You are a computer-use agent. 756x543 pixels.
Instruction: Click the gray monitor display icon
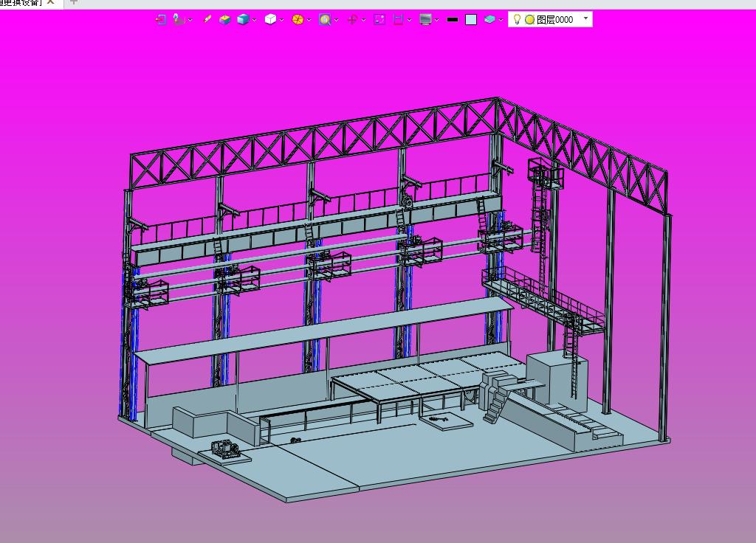click(x=425, y=19)
